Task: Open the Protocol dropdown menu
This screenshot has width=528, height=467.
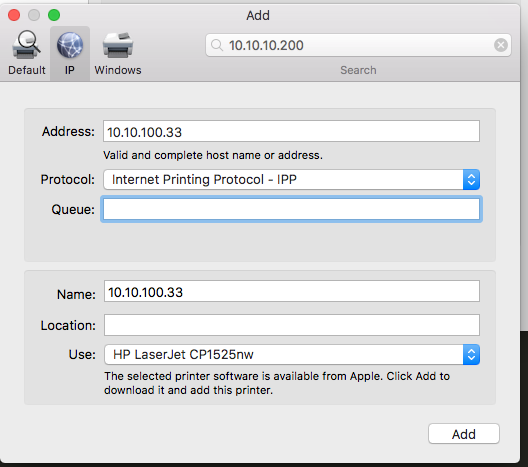Action: pyautogui.click(x=292, y=179)
